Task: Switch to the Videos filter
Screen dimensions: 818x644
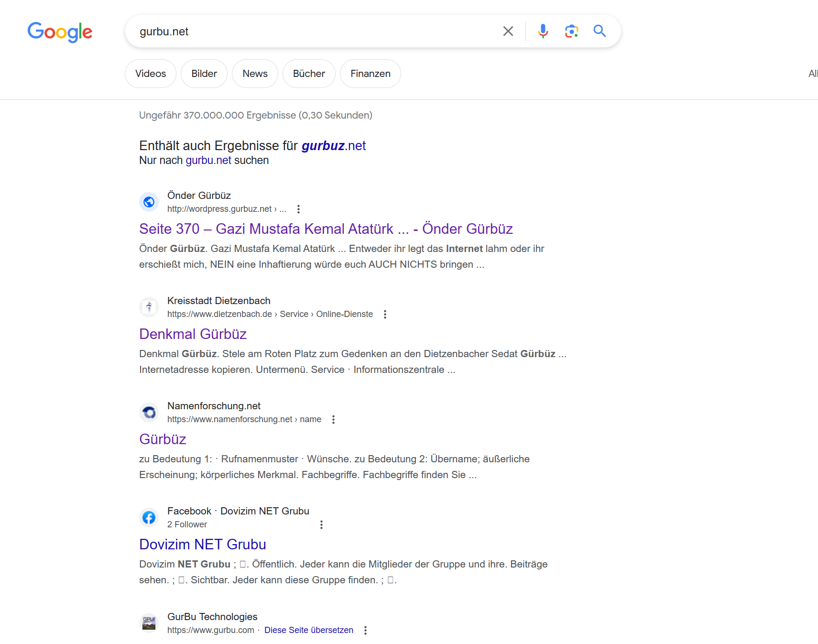Action: [151, 74]
